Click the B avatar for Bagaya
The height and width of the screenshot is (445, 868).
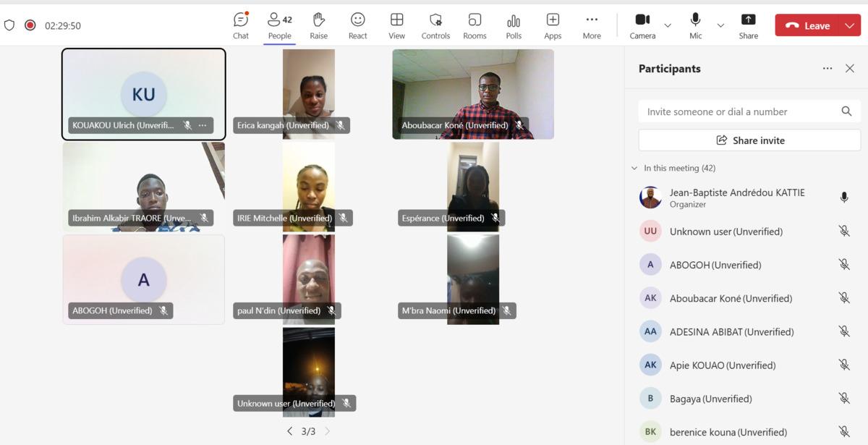point(650,399)
